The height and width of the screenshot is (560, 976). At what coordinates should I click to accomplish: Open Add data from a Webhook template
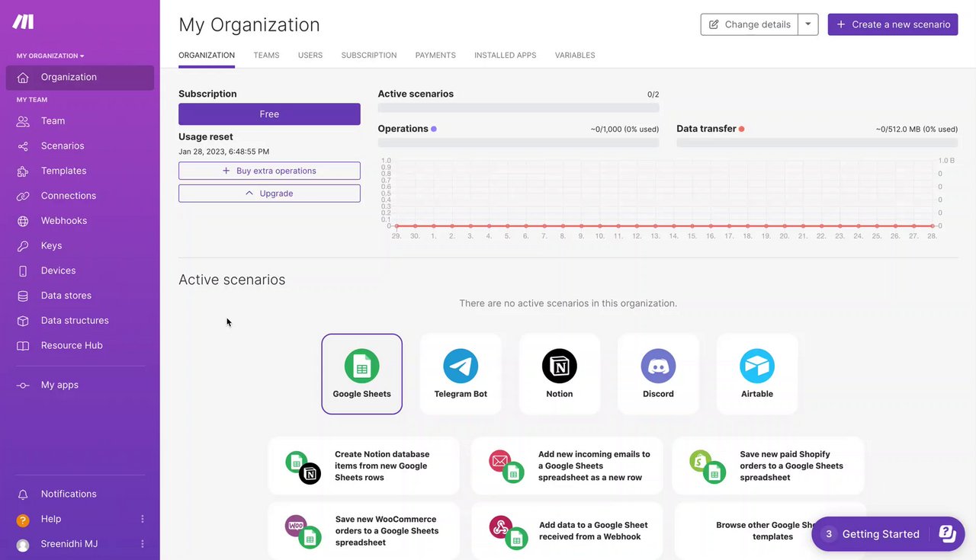pos(567,531)
